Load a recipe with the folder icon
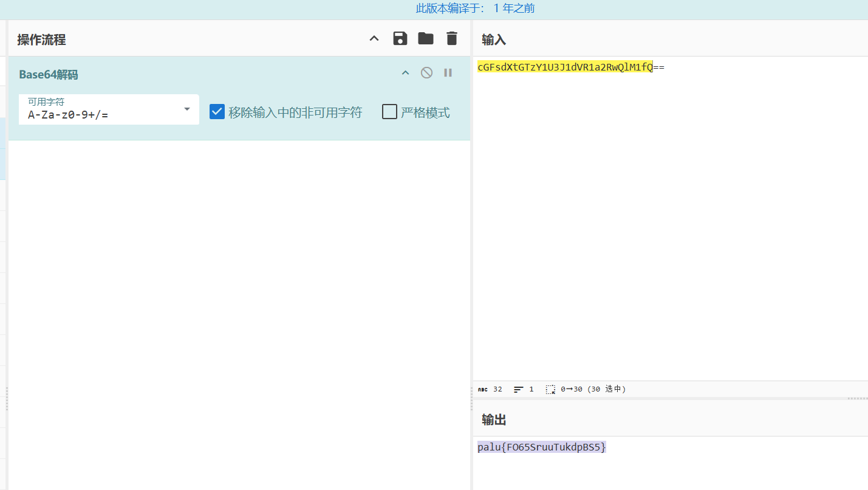The width and height of the screenshot is (868, 490). pyautogui.click(x=426, y=39)
